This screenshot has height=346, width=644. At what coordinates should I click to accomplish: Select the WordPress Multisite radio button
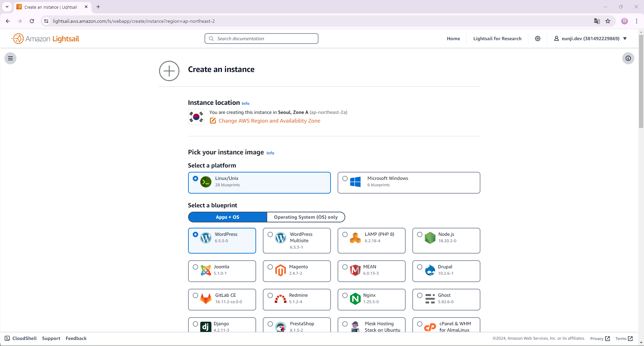tap(270, 234)
